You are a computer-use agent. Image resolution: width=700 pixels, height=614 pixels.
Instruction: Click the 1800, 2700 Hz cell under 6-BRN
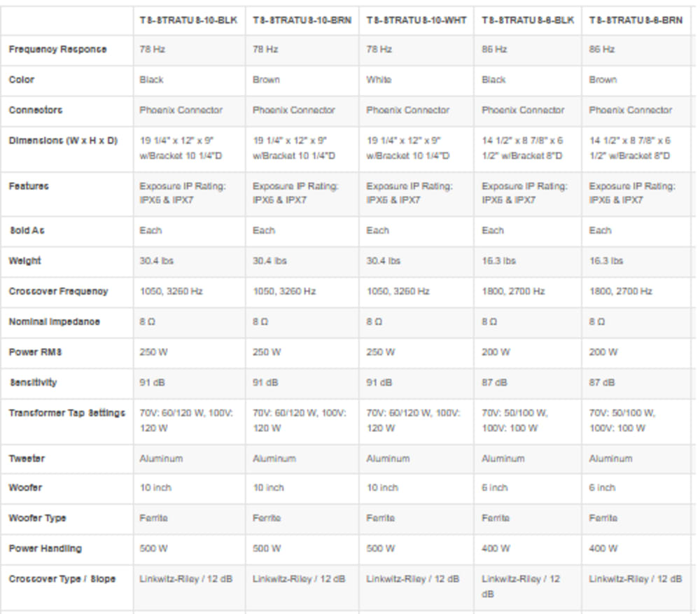point(620,291)
